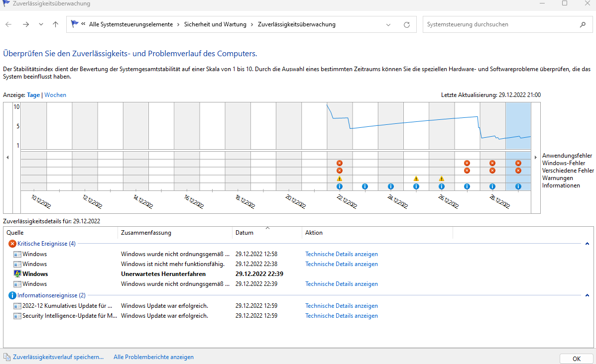Go back with the left arrow button
Viewport: 596px width, 364px height.
8,24
